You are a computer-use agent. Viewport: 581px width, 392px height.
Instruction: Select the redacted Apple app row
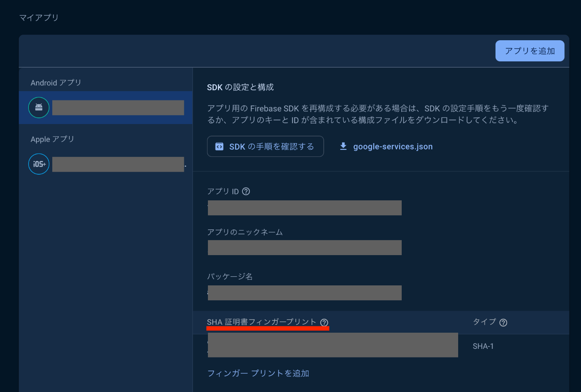[106, 164]
